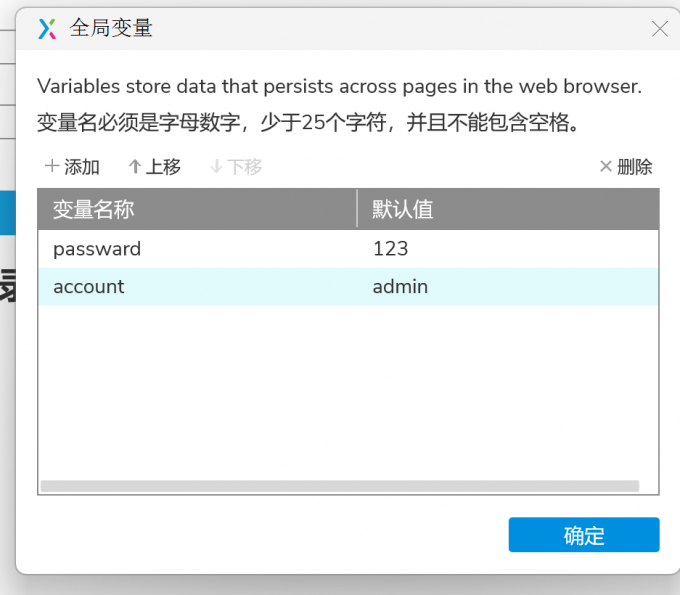Select the account variable name cell

pyautogui.click(x=197, y=287)
